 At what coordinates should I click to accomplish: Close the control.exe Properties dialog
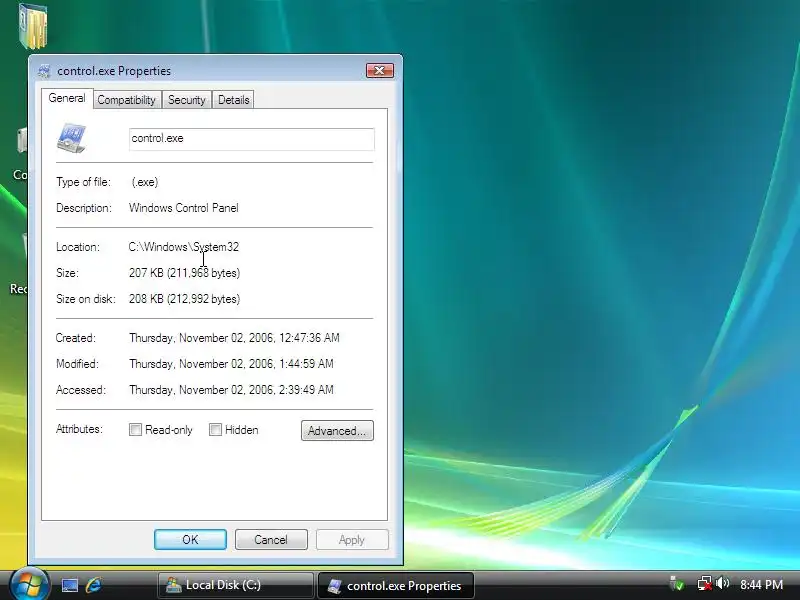point(380,70)
